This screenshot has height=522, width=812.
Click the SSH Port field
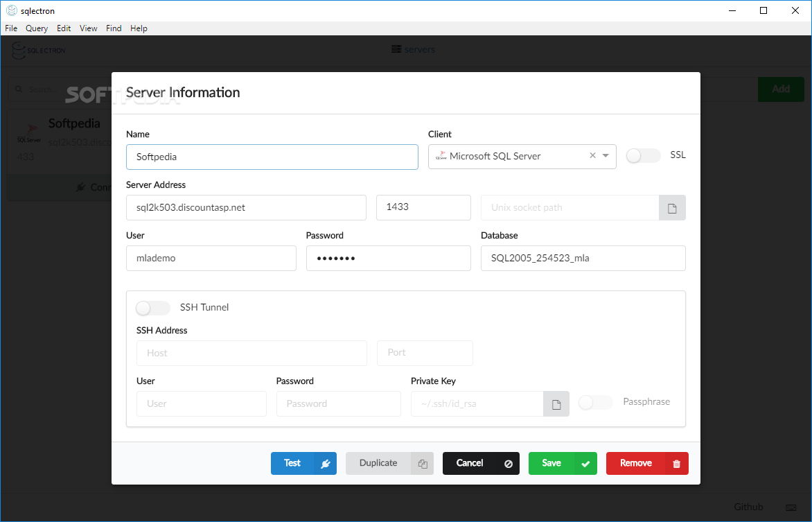tap(425, 353)
